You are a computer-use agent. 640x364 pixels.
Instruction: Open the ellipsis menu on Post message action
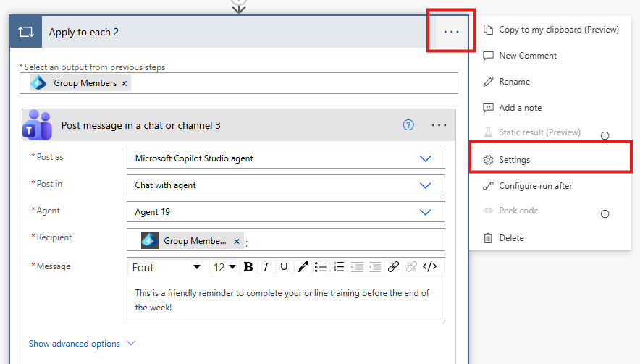pyautogui.click(x=439, y=125)
